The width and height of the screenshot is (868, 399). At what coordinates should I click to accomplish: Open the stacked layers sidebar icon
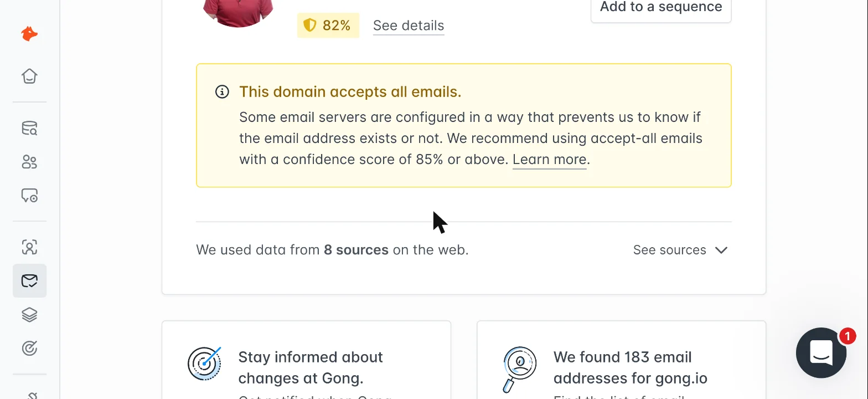tap(29, 315)
